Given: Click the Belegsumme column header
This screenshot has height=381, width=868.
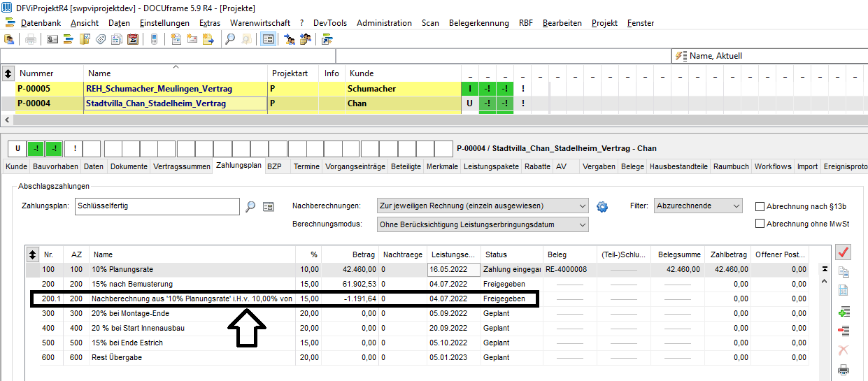Looking at the screenshot, I should [675, 254].
